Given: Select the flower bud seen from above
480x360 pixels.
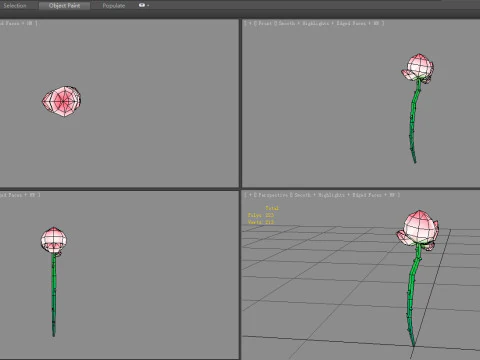Looking at the screenshot, I should (62, 101).
